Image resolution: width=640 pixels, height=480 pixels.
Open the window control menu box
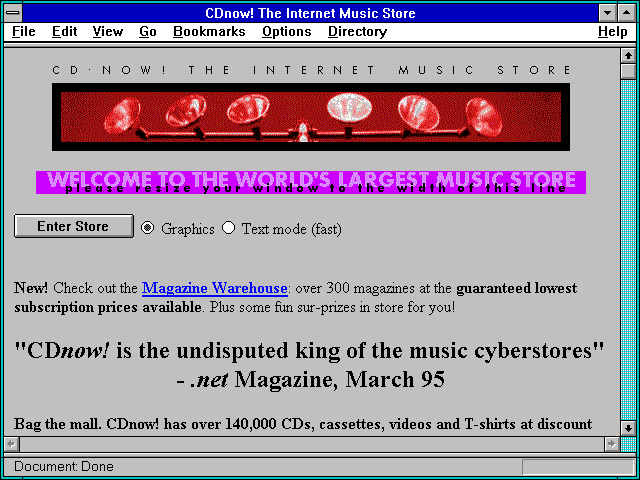(x=13, y=13)
